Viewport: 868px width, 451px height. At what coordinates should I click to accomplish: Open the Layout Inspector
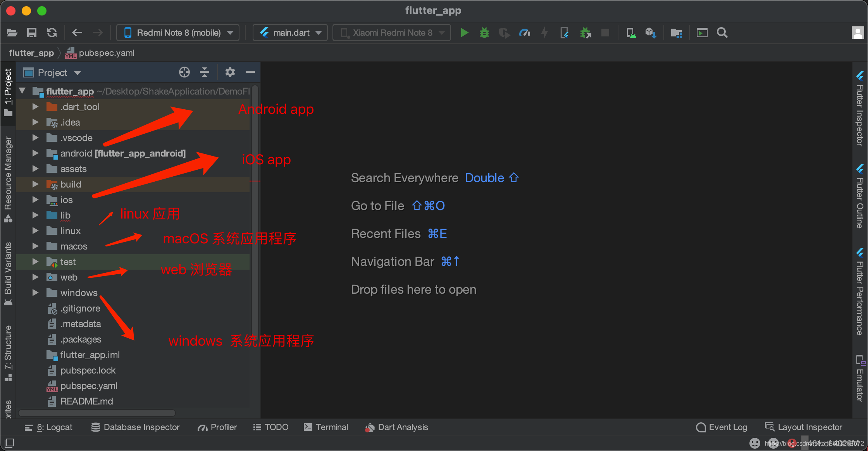(x=803, y=427)
